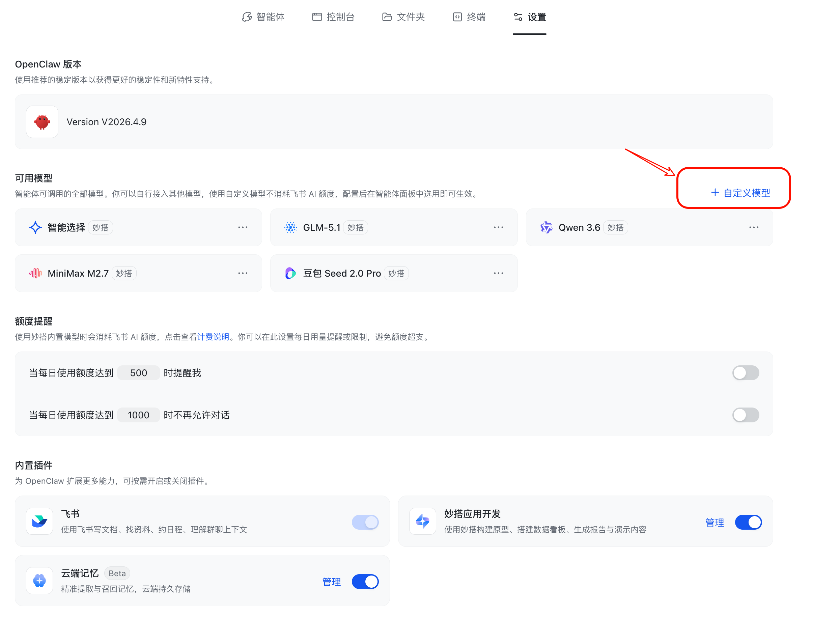The height and width of the screenshot is (643, 840).
Task: Click the GLM-5.1 model icon
Action: click(290, 227)
